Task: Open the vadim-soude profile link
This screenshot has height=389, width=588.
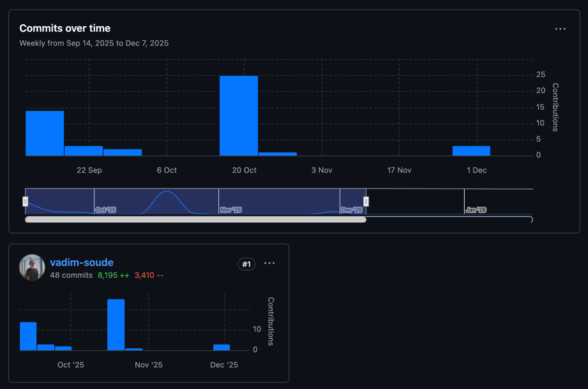Action: [x=82, y=263]
